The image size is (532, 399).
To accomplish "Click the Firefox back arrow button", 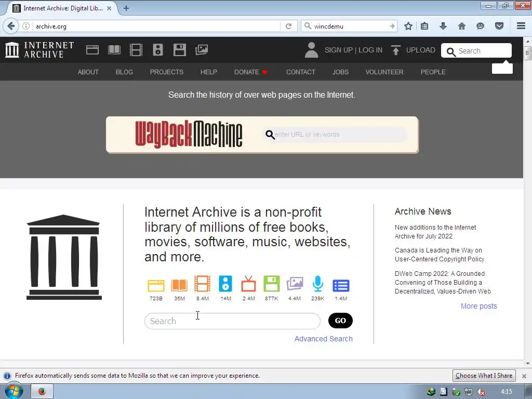I will 11,26.
